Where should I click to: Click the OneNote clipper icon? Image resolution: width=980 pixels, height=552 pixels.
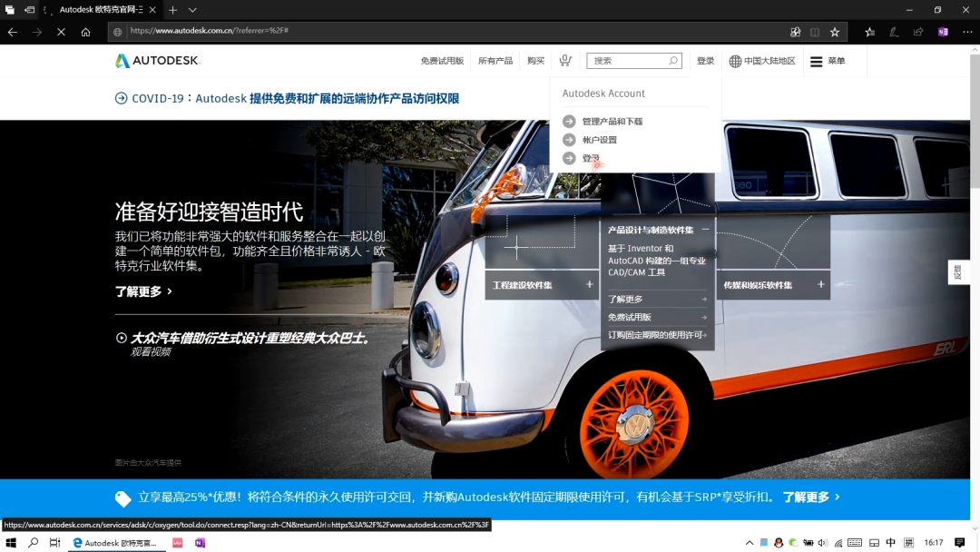tap(943, 32)
